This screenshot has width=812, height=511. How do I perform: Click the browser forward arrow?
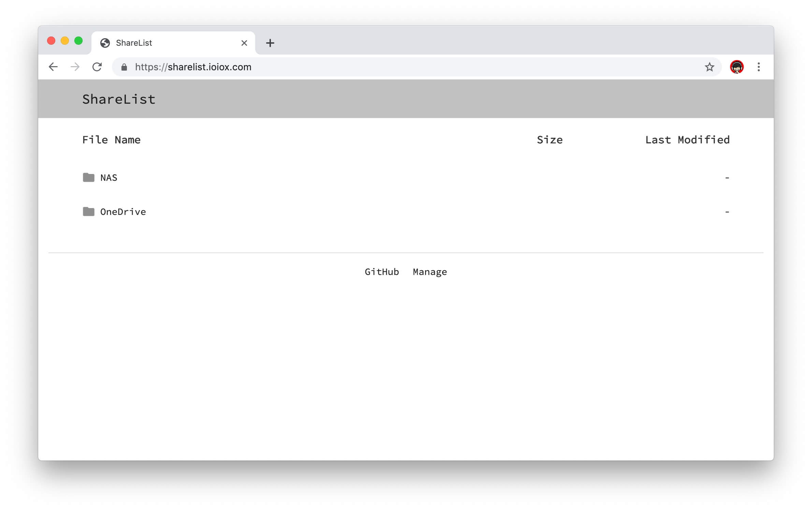coord(75,67)
